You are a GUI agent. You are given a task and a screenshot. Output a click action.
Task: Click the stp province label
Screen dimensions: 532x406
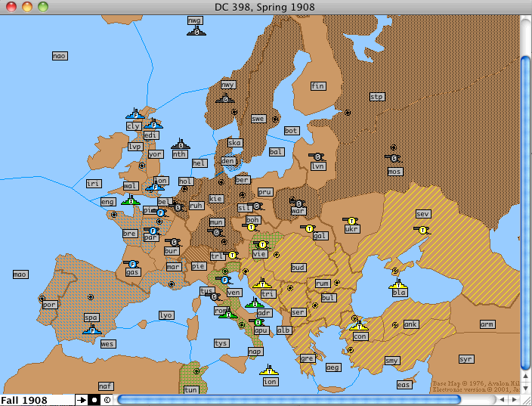click(377, 97)
